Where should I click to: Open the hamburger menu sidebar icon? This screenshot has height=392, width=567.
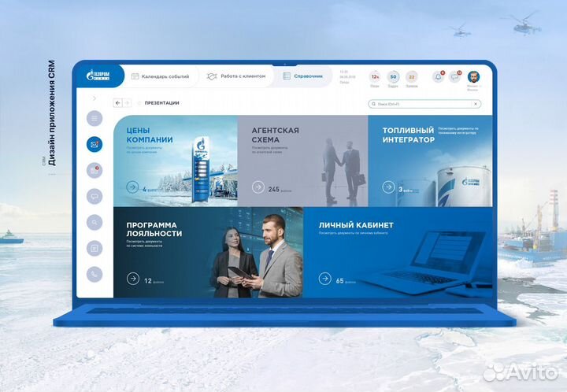point(94,118)
